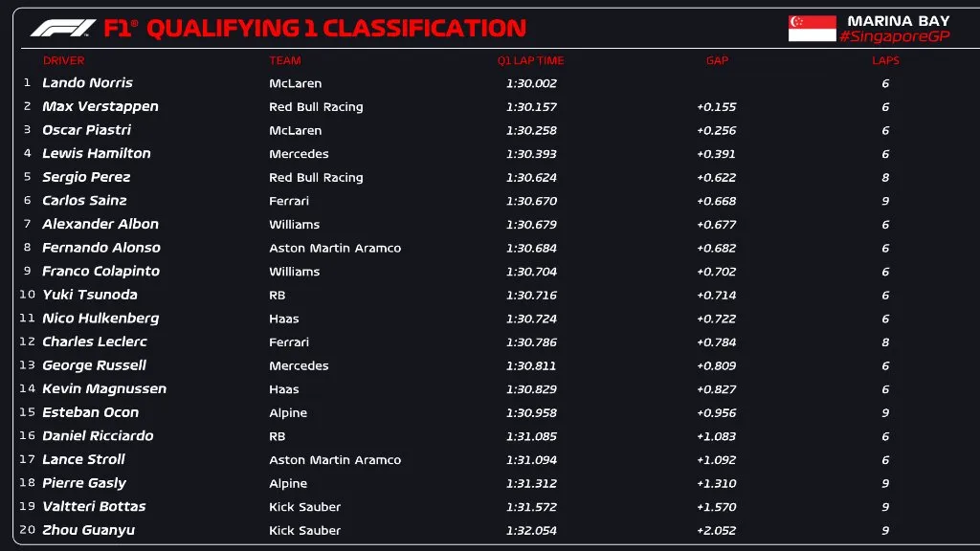Select Charles Leclerc driver name
The image size is (980, 551).
(94, 342)
